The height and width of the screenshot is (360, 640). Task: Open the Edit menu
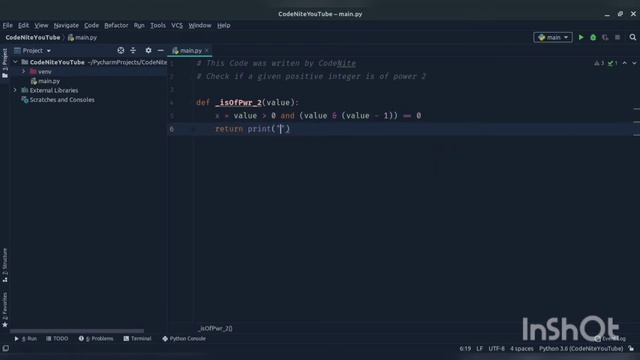coord(23,25)
